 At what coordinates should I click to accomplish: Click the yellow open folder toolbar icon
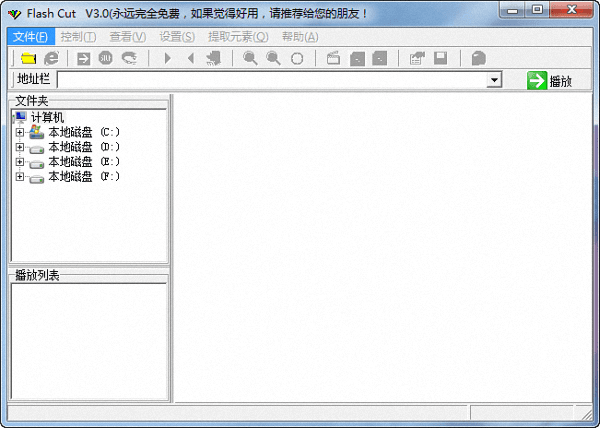pyautogui.click(x=28, y=59)
